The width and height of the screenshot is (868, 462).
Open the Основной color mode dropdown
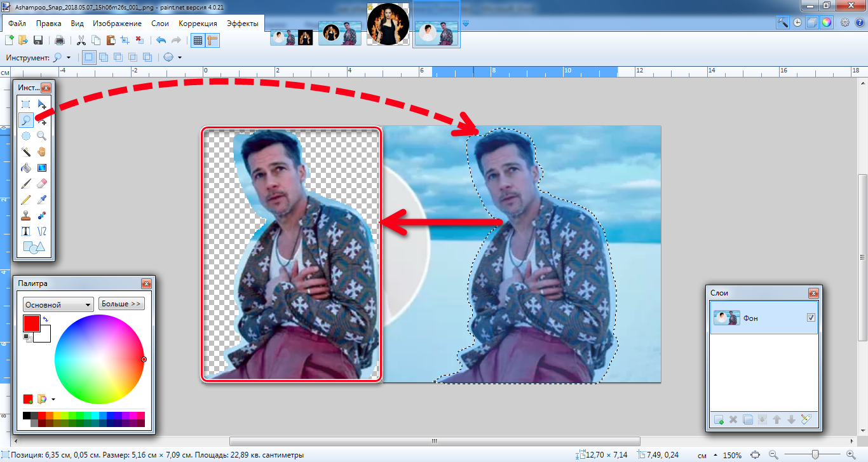point(58,304)
